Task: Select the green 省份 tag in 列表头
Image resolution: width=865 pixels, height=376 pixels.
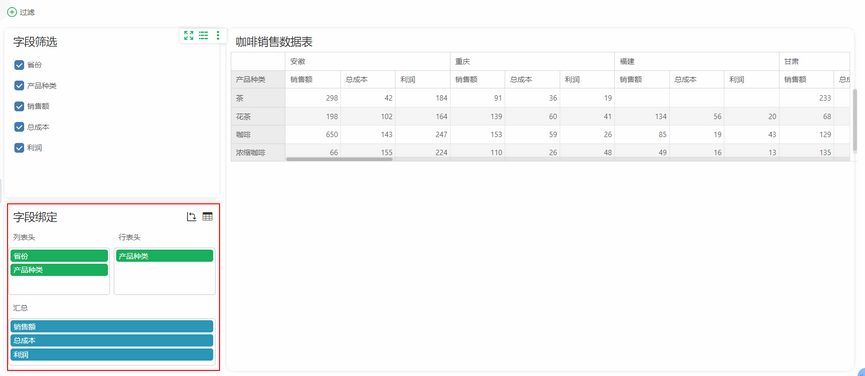Action: point(60,256)
